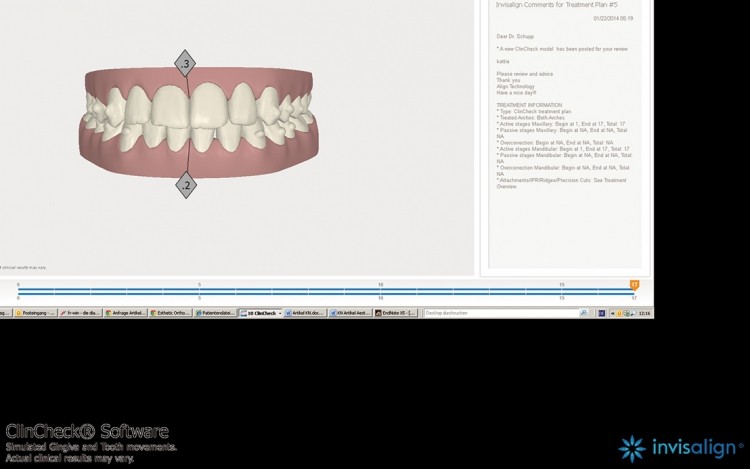Open the EndNote X5 taskbar window
The width and height of the screenshot is (750, 469).
click(x=396, y=313)
